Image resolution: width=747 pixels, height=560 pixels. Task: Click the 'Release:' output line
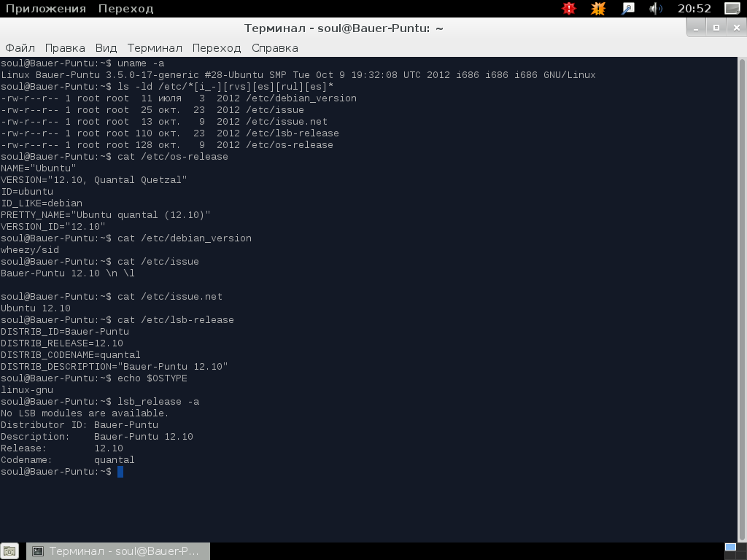62,448
